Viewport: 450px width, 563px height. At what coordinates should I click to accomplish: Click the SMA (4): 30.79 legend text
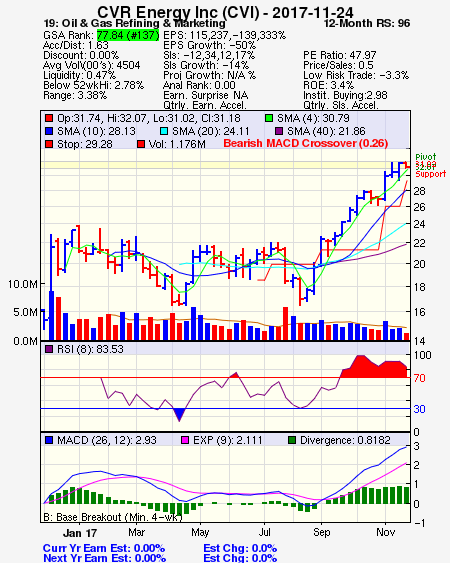[x=313, y=118]
